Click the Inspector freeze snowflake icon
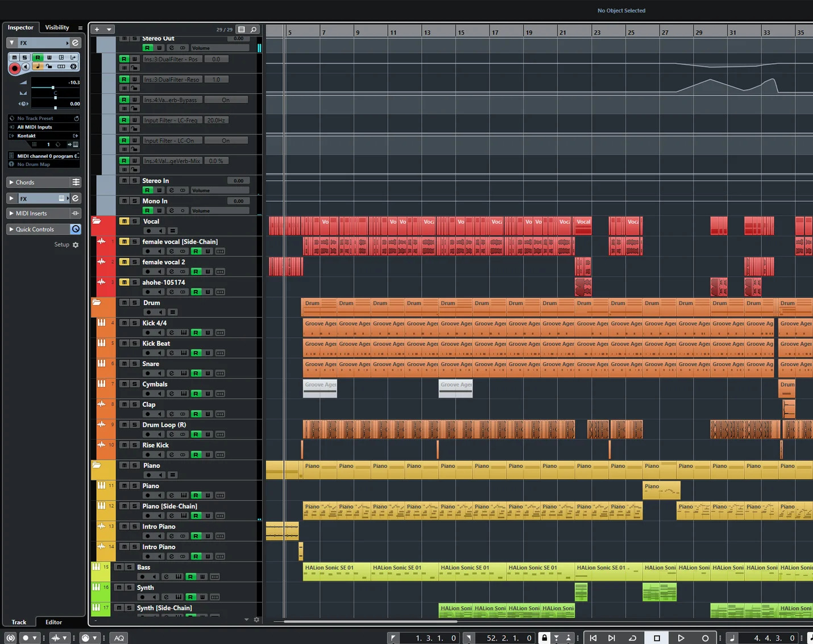The width and height of the screenshot is (813, 644). click(73, 67)
